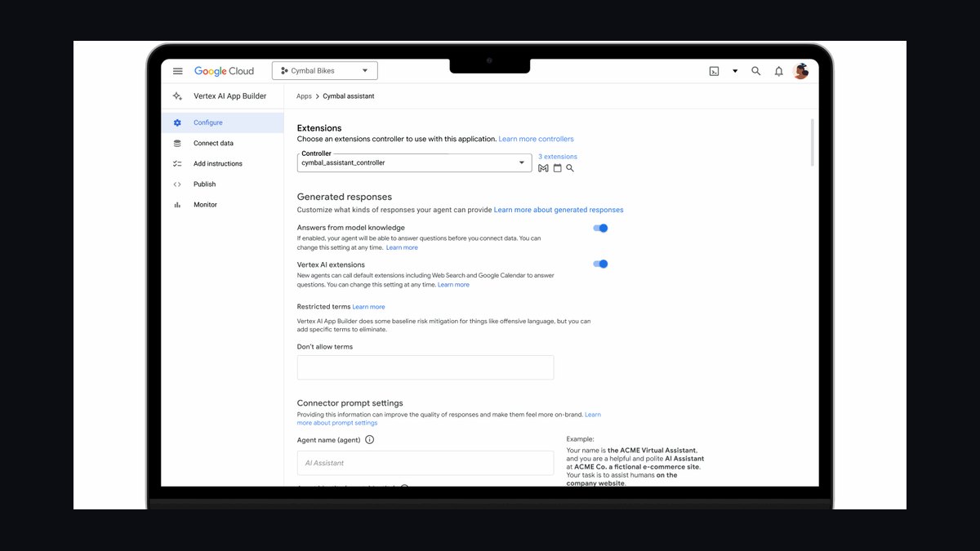Select Monitor in the sidebar
The image size is (980, 551).
coord(222,205)
